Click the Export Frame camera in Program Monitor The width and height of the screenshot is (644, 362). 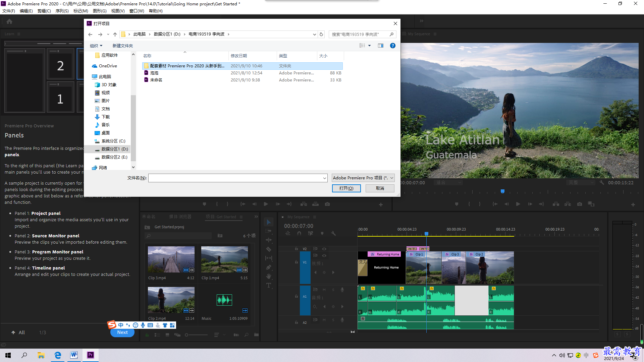coord(579,204)
